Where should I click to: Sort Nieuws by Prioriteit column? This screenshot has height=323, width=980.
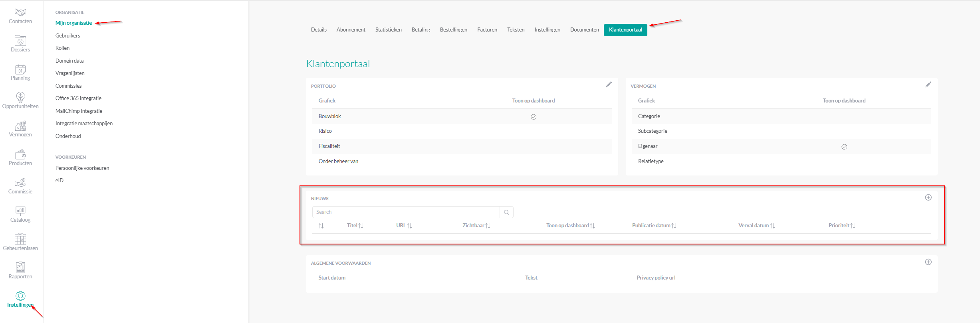click(841, 226)
